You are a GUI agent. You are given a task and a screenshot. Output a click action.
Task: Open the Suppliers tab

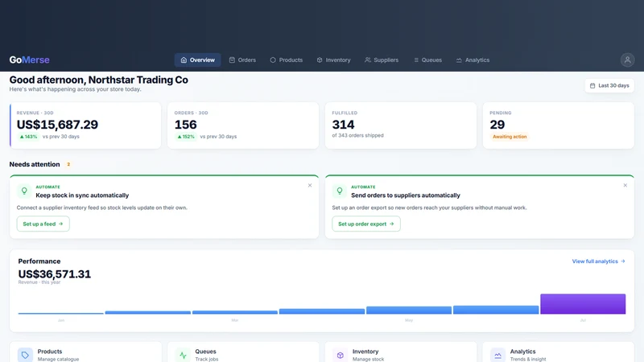(382, 60)
